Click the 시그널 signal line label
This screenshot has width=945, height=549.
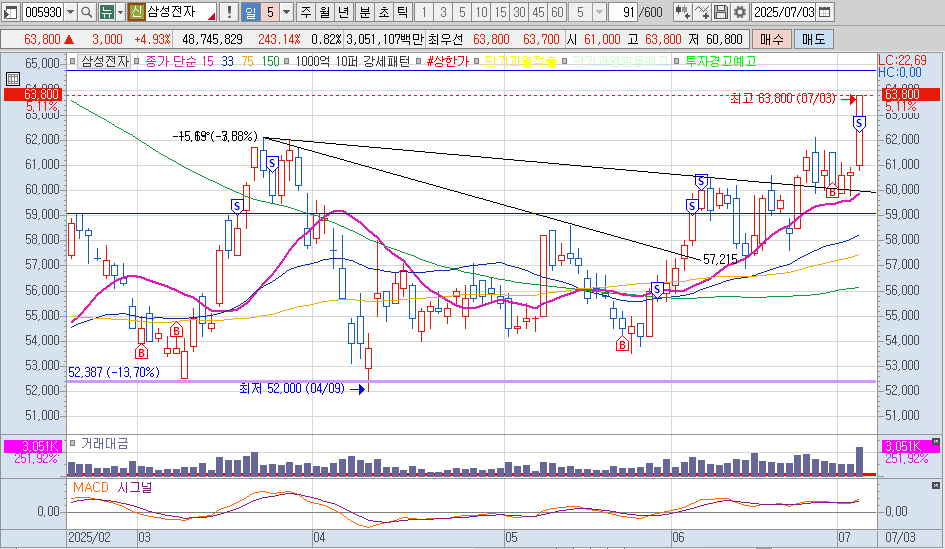click(134, 487)
